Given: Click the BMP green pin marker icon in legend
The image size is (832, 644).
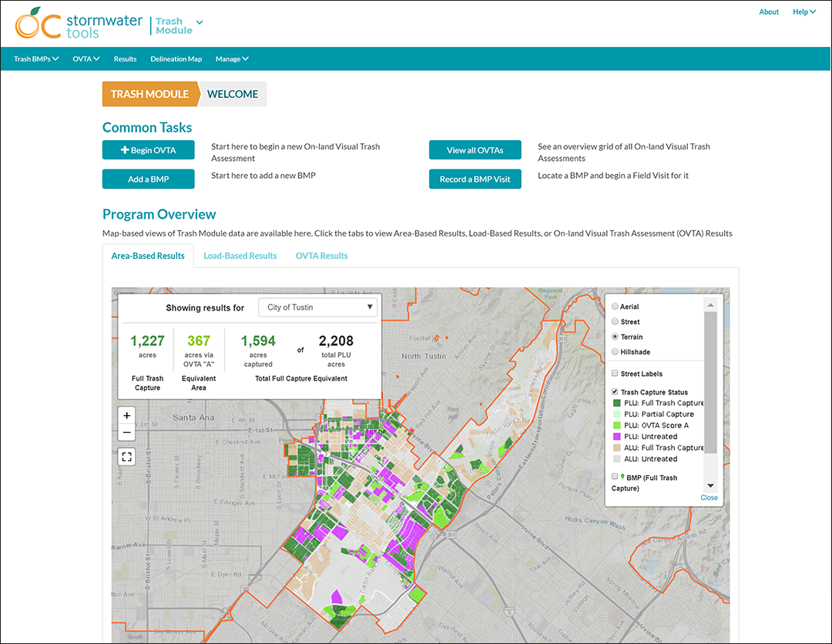Looking at the screenshot, I should pyautogui.click(x=622, y=477).
